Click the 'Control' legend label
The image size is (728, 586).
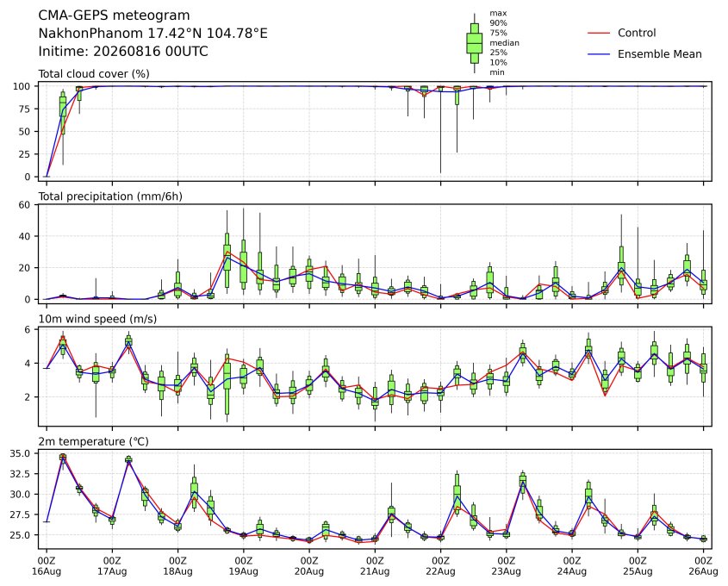[x=637, y=33]
